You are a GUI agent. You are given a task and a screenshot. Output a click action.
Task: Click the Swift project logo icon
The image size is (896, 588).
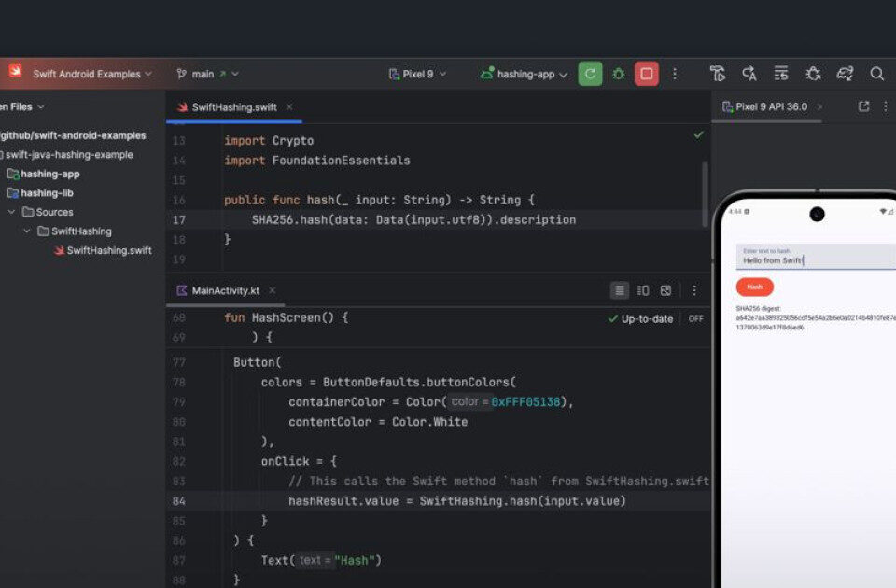click(16, 72)
